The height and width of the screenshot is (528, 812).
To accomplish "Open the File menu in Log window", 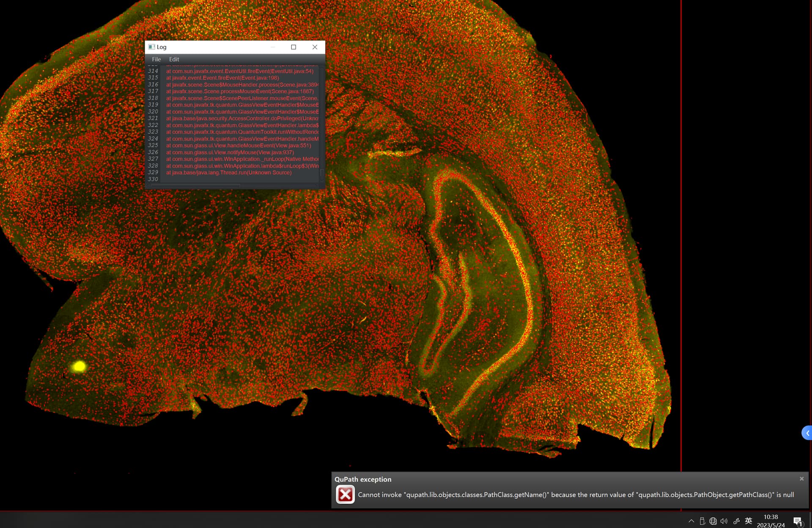I will pos(156,59).
